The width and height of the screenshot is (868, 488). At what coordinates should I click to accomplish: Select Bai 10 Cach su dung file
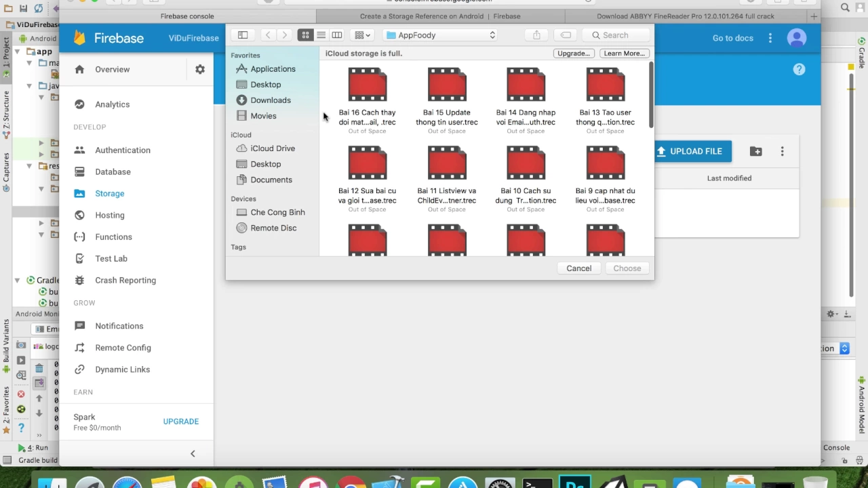coord(526,178)
